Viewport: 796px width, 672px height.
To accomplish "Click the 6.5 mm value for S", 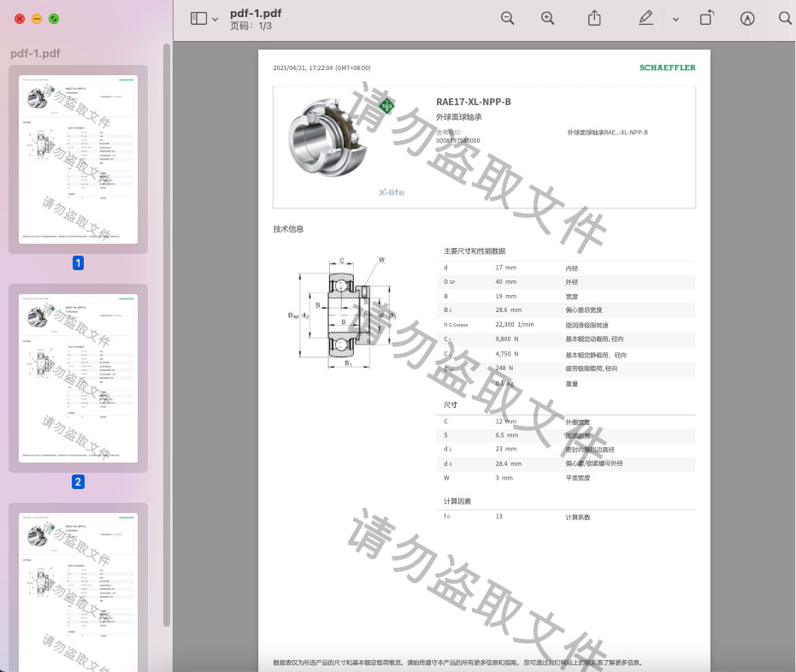I will point(507,435).
